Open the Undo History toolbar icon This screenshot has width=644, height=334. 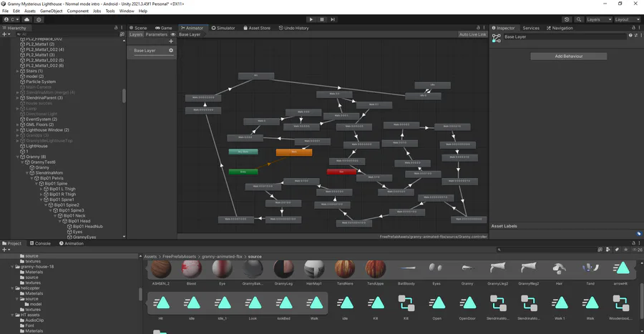click(x=567, y=19)
